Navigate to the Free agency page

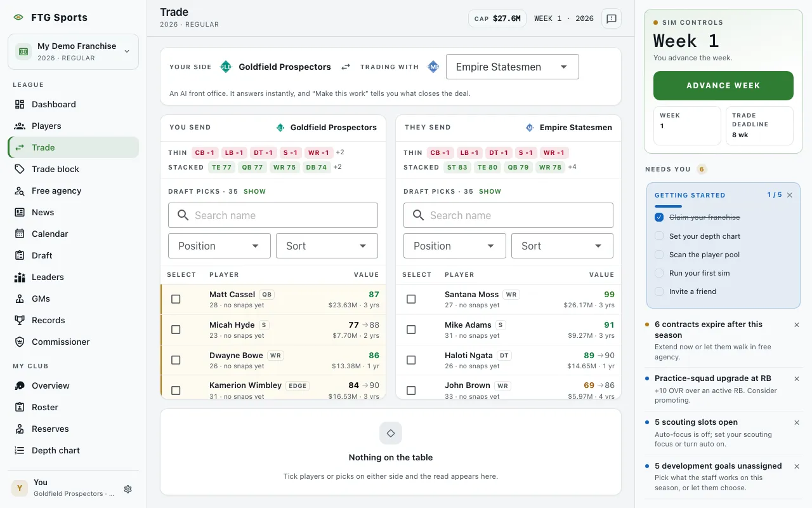[x=73, y=190]
